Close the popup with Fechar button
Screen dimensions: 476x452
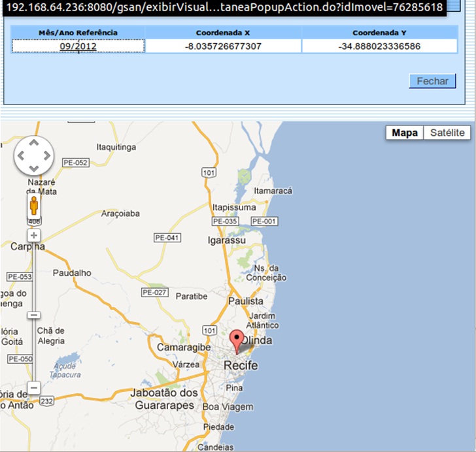coord(432,81)
